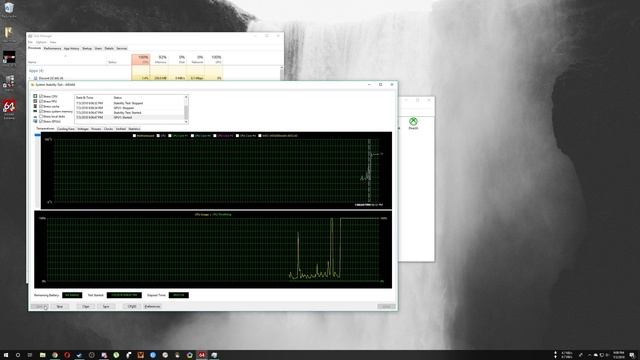The image size is (640, 360).
Task: Open Task Manager Performance tab
Action: (52, 48)
